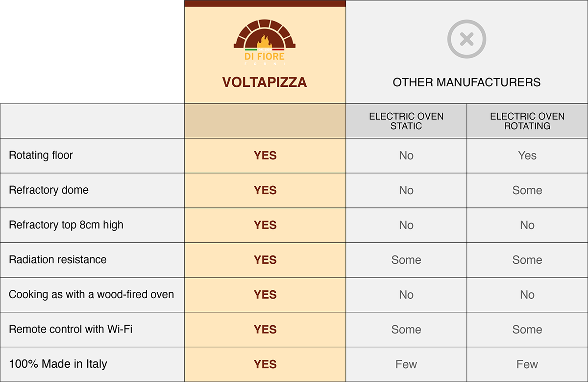Click the 100% Made in Italy label
This screenshot has height=382, width=588.
click(x=58, y=364)
